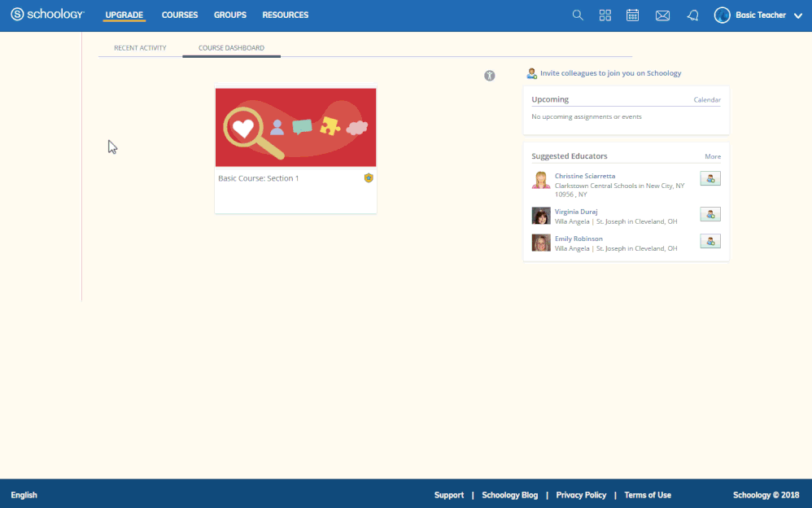Click Christine Sciarretta's profile photo
The height and width of the screenshot is (508, 812).
point(540,180)
